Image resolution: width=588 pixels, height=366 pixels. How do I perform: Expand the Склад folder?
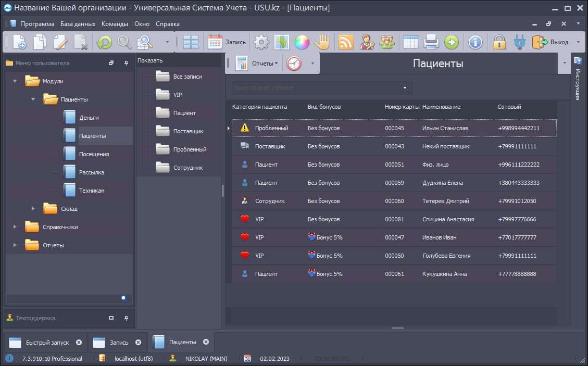click(33, 209)
